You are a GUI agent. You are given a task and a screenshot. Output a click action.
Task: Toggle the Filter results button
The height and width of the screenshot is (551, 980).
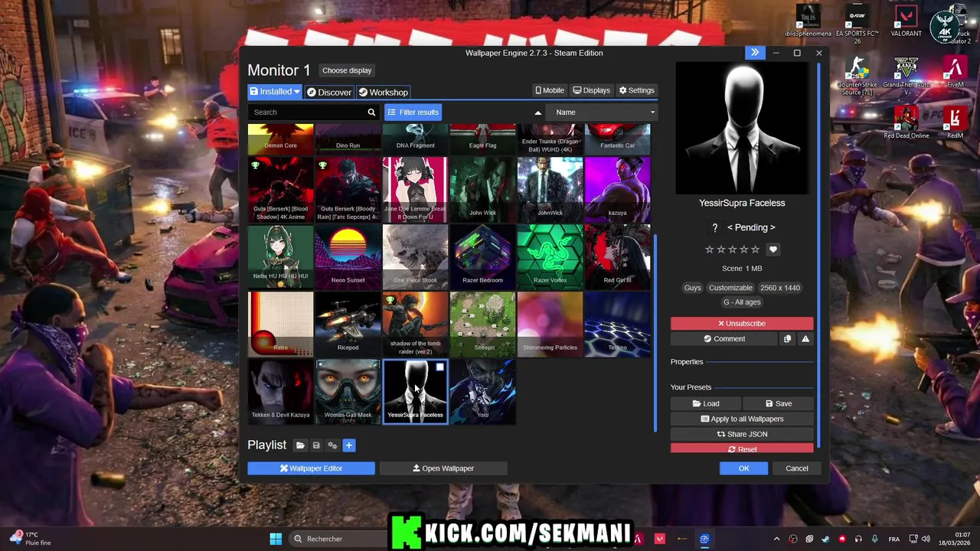(413, 112)
